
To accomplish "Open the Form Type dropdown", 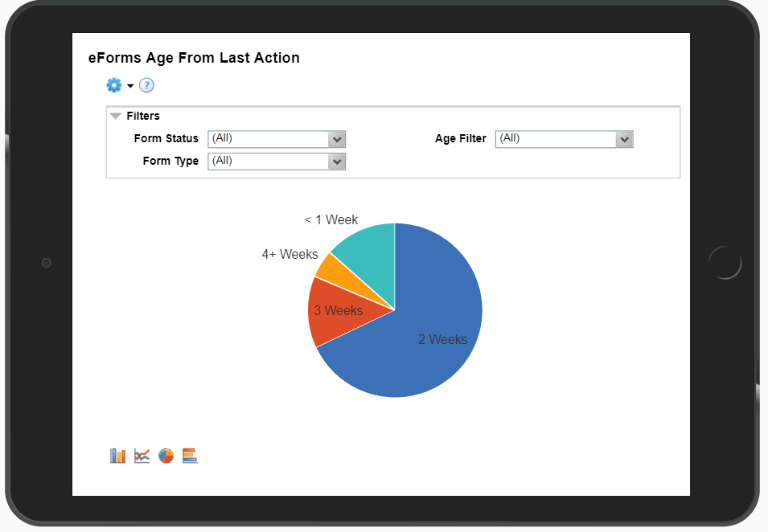I will pos(337,162).
